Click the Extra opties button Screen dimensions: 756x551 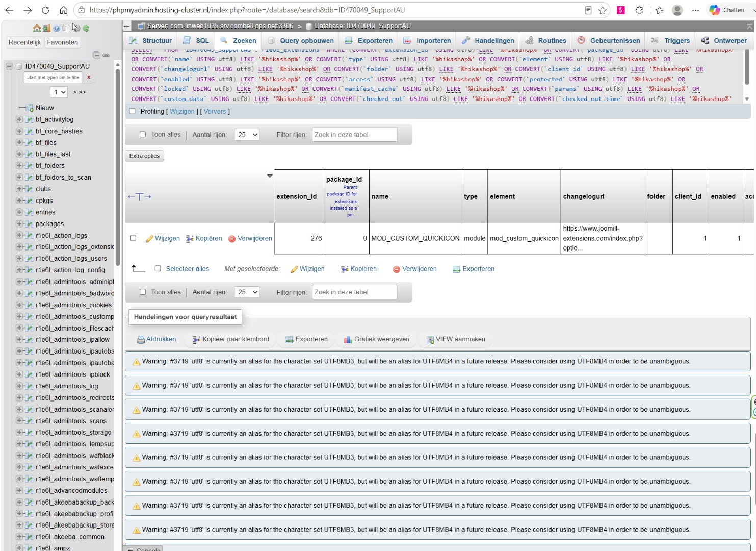click(144, 156)
